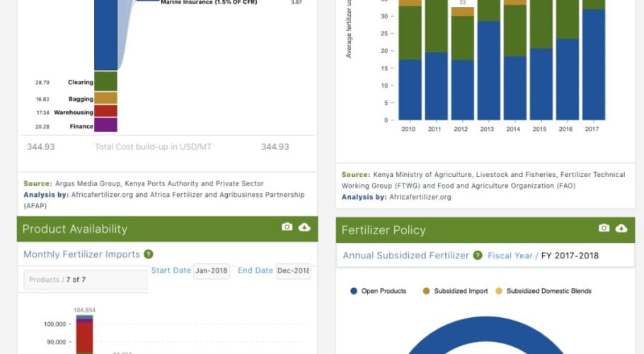This screenshot has width=644, height=354.
Task: Click download cloud icon in Fertilizer Policy header
Action: 621,228
